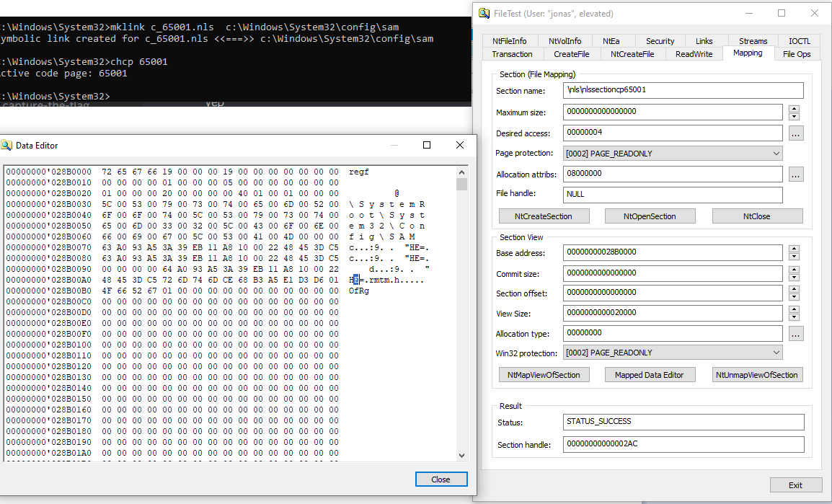This screenshot has width=832, height=504.
Task: Switch to the ReadWrite tab
Action: pos(694,54)
